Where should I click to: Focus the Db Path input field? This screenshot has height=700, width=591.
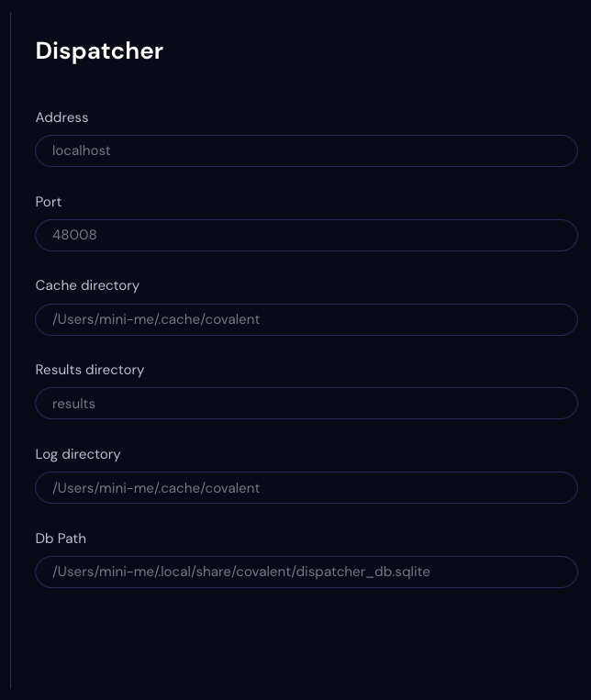[307, 572]
